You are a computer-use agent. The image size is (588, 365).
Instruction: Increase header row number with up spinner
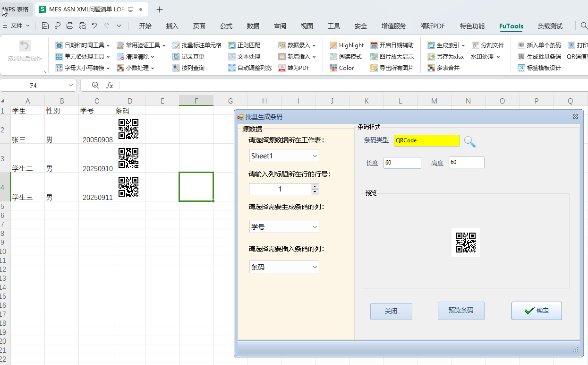[315, 186]
